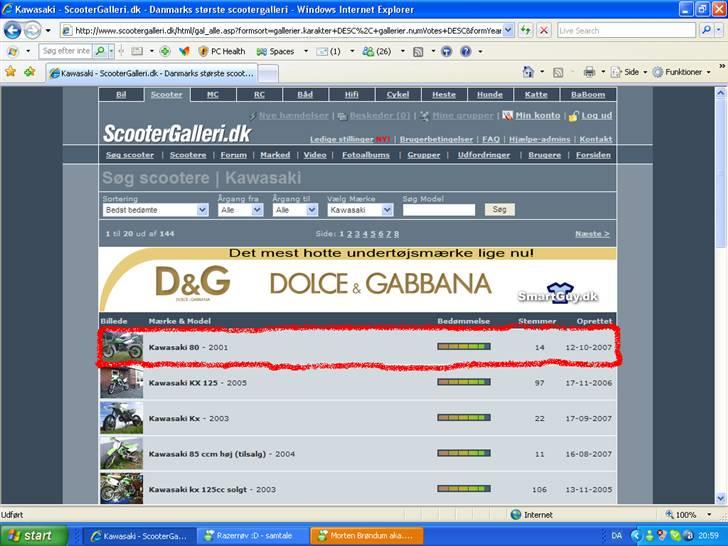The height and width of the screenshot is (546, 728).
Task: Open Kawasaki KX 125 thumbnail image
Action: [121, 383]
